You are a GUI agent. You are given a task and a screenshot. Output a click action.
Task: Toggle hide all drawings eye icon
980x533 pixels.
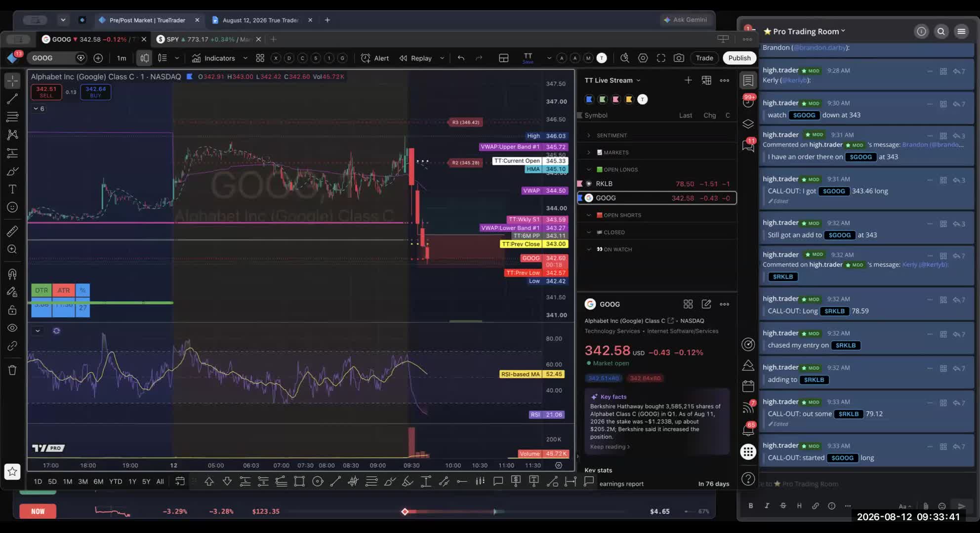(x=12, y=328)
